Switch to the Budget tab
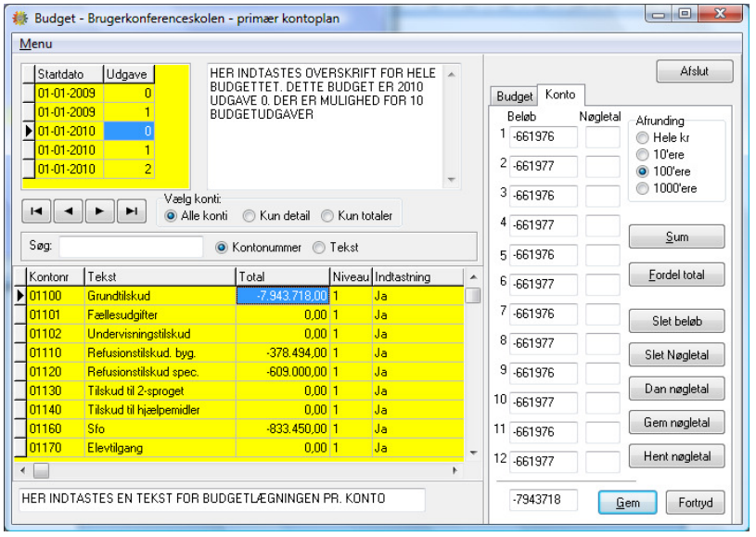The height and width of the screenshot is (537, 756). point(514,96)
